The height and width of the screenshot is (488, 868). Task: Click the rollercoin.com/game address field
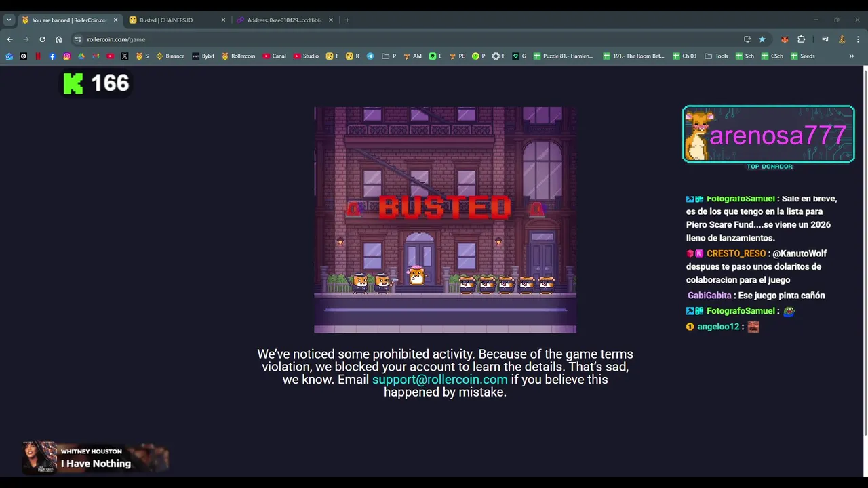(407, 39)
